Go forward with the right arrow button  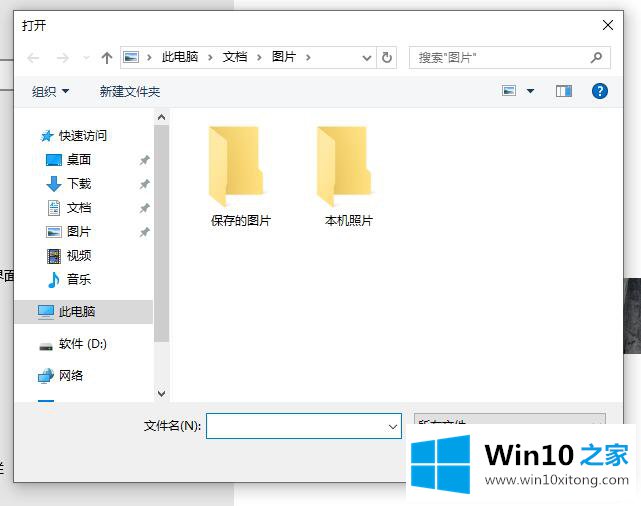click(x=63, y=58)
